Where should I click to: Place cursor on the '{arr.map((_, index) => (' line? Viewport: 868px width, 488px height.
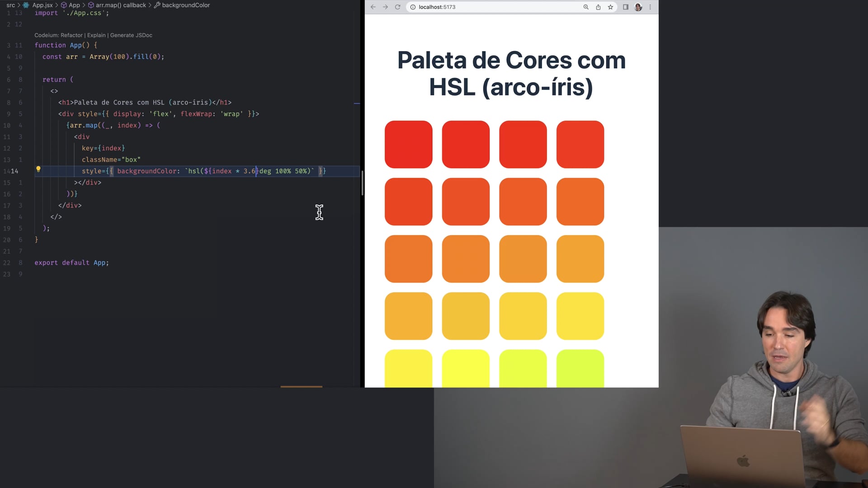[113, 125]
